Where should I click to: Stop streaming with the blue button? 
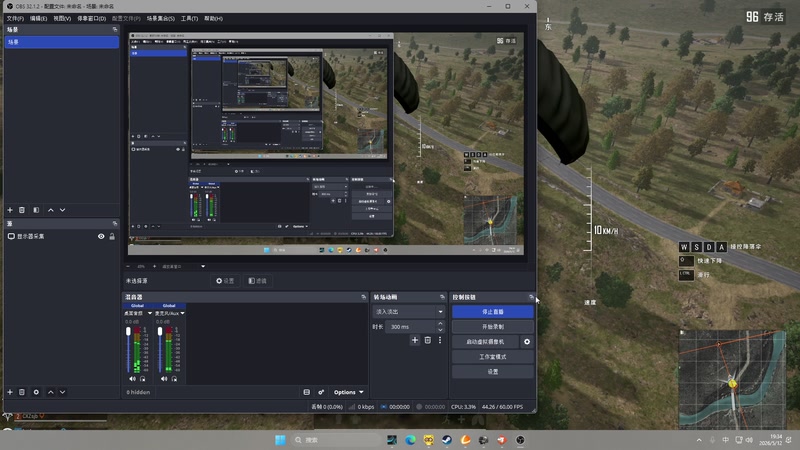click(493, 311)
